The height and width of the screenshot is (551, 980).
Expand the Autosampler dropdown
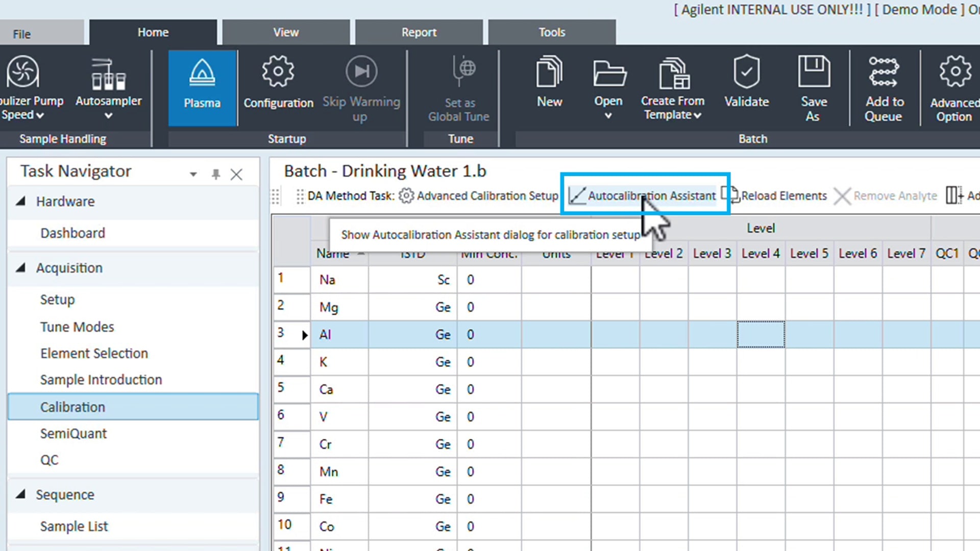(108, 116)
